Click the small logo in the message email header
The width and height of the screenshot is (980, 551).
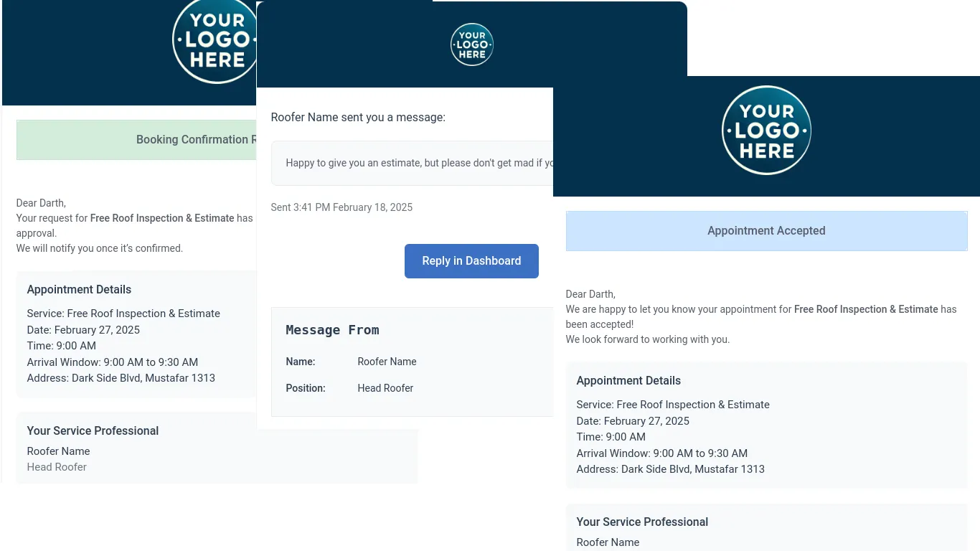tap(471, 44)
